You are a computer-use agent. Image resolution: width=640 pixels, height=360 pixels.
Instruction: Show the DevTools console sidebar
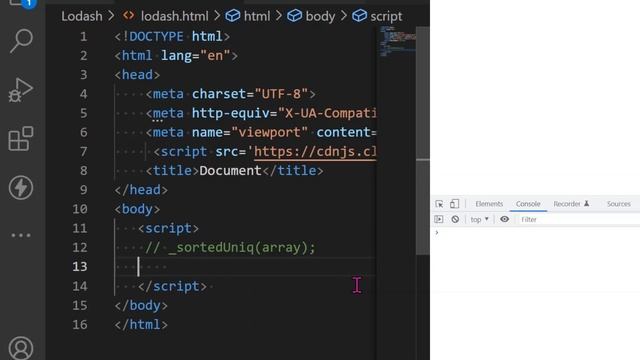point(439,219)
